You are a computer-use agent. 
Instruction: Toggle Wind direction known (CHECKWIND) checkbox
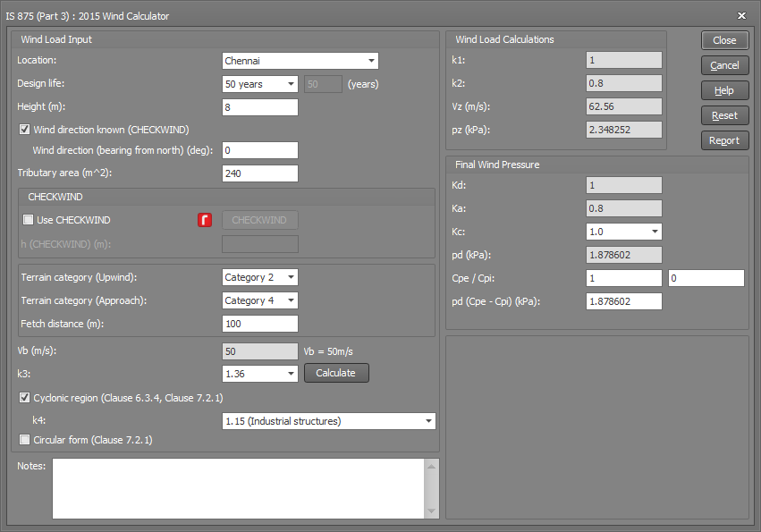(24, 130)
